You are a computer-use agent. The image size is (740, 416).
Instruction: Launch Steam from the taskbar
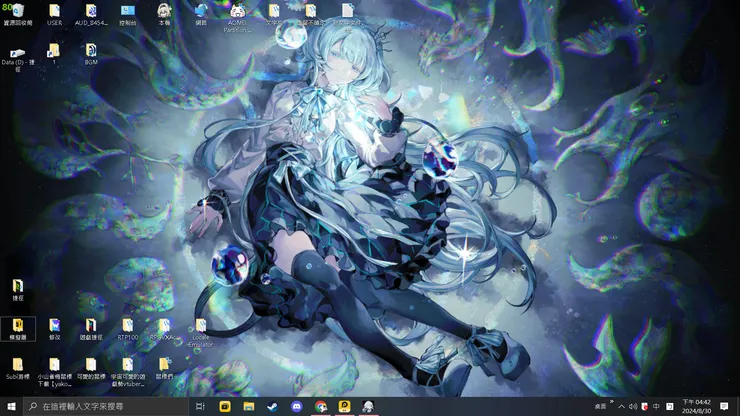click(x=272, y=406)
